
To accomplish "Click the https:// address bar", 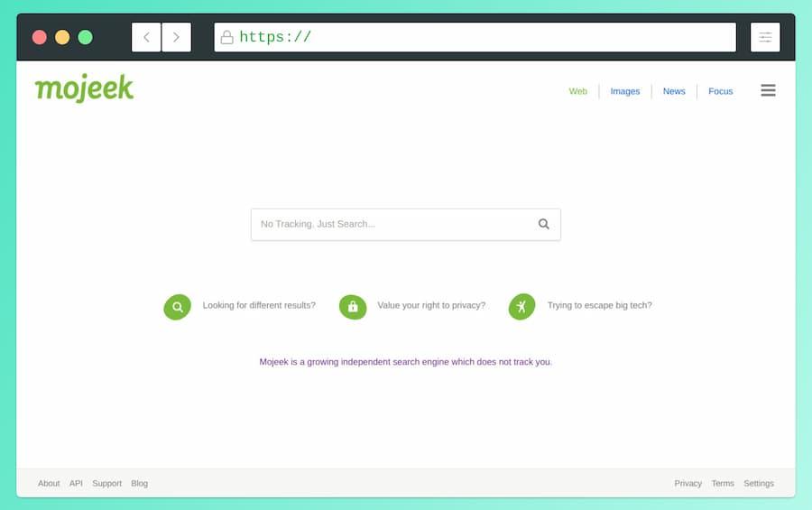I will pyautogui.click(x=475, y=37).
